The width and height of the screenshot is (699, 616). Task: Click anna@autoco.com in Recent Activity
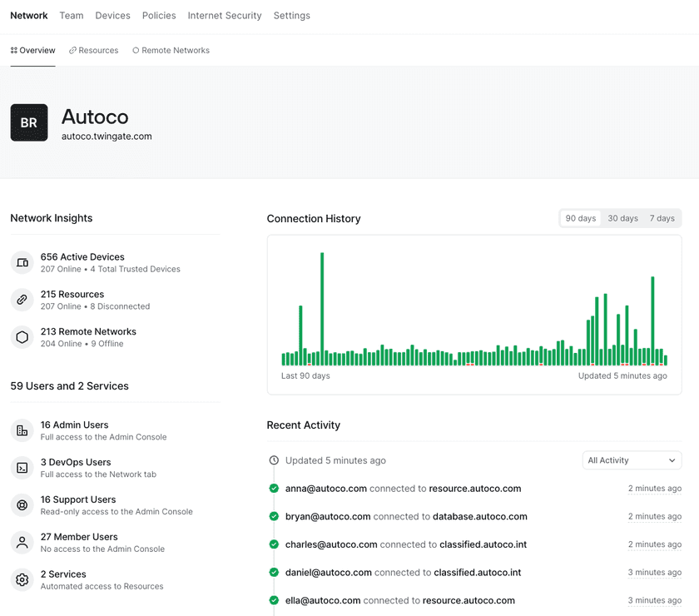click(326, 489)
